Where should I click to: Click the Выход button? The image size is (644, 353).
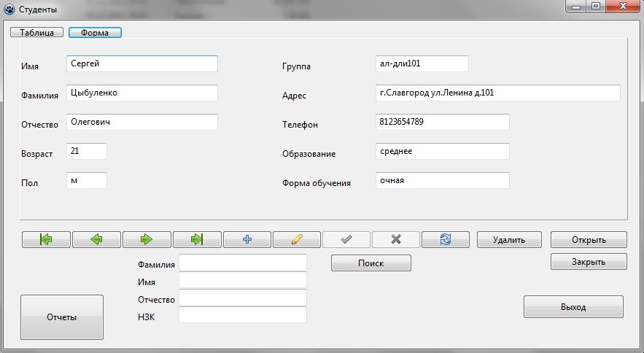(573, 307)
